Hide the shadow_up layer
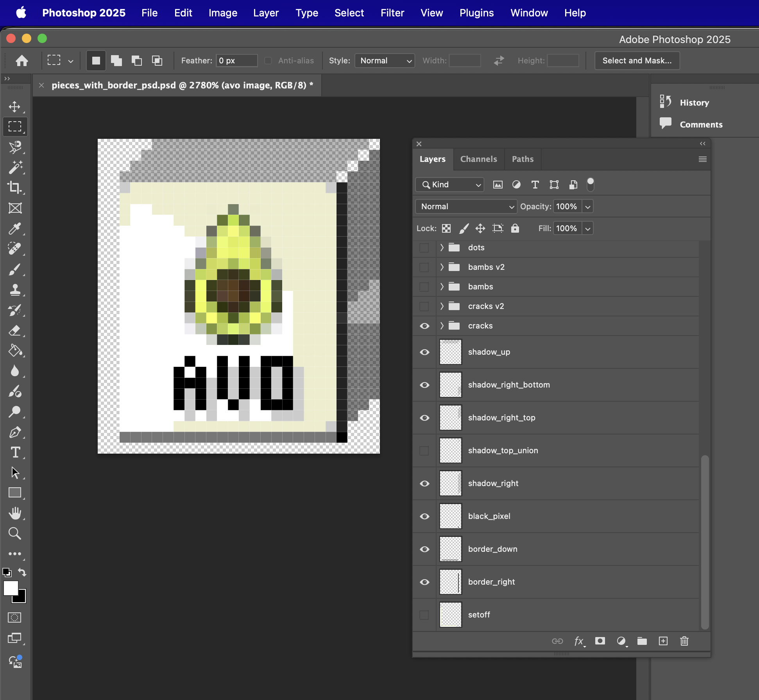 [424, 352]
